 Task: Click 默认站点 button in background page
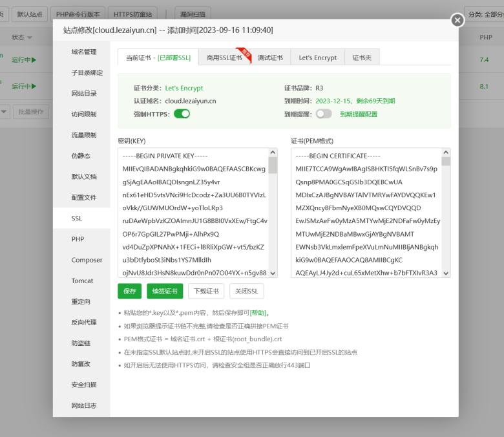pos(30,14)
